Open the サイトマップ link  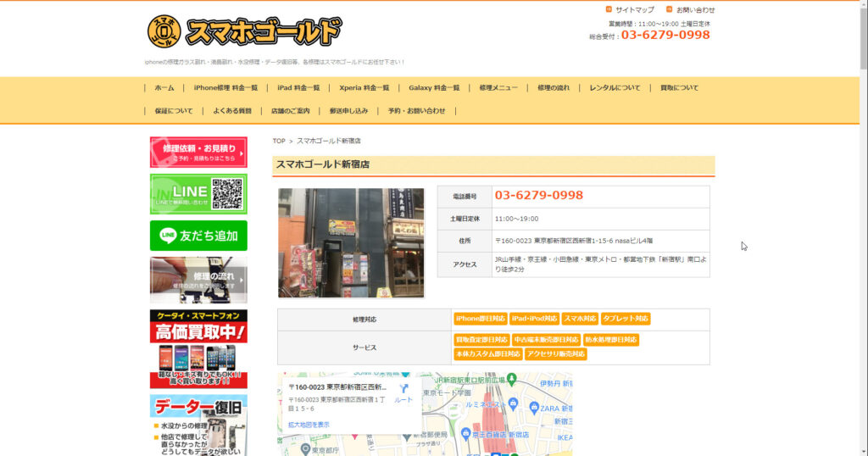click(x=634, y=10)
